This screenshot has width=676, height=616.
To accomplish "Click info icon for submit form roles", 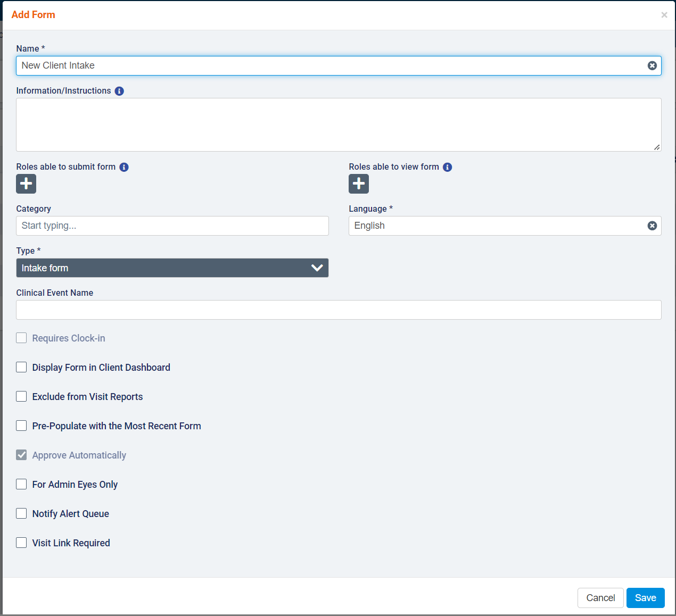I will 124,167.
